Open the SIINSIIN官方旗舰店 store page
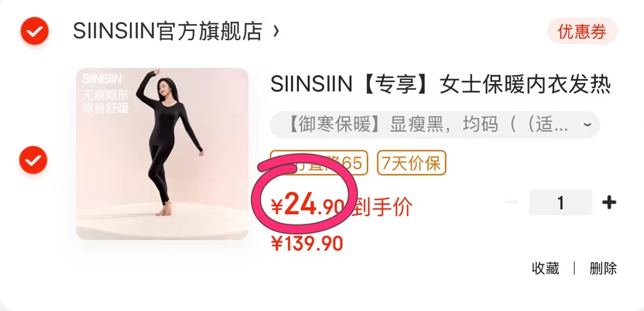 pos(168,32)
